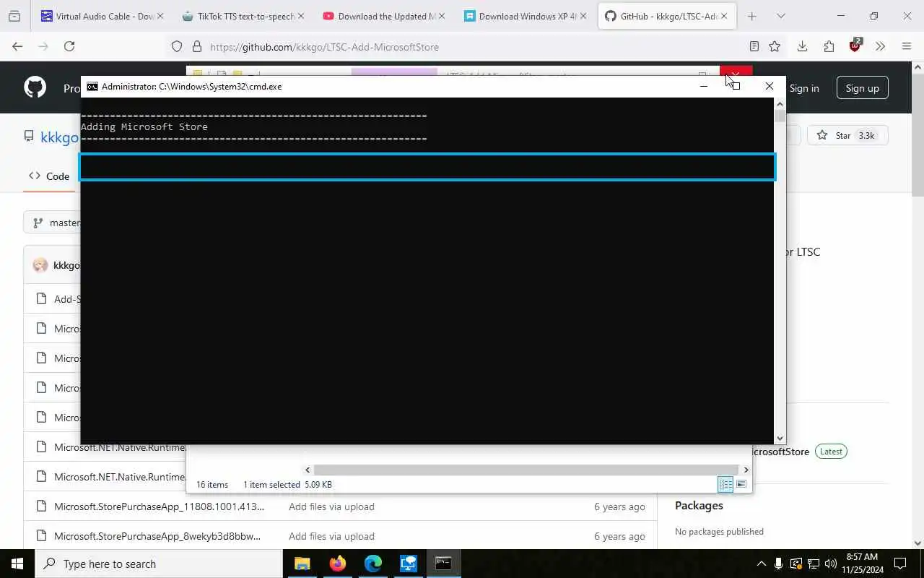The height and width of the screenshot is (578, 924).
Task: Click the Explorer horizontal scrollbar
Action: coord(526,470)
